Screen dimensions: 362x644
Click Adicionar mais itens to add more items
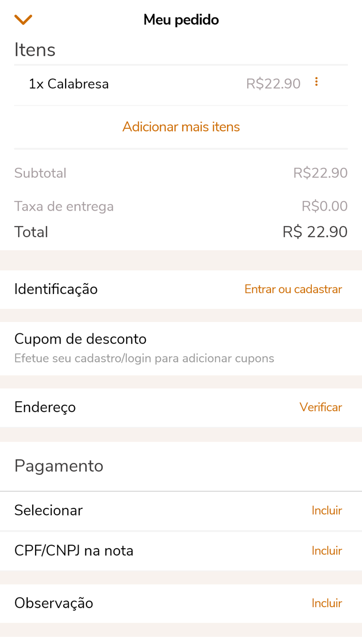pyautogui.click(x=180, y=126)
